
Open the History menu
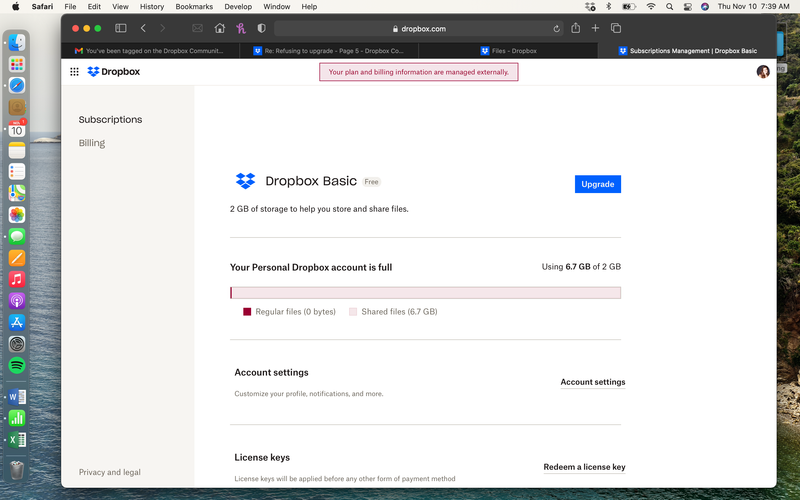coord(152,7)
